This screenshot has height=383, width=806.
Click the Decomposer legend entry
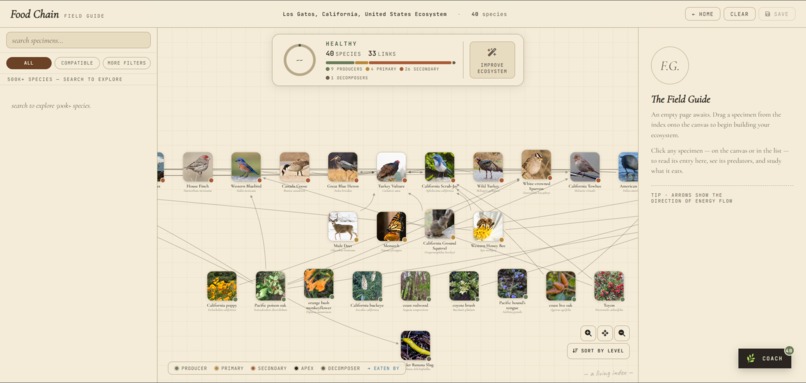tap(341, 368)
